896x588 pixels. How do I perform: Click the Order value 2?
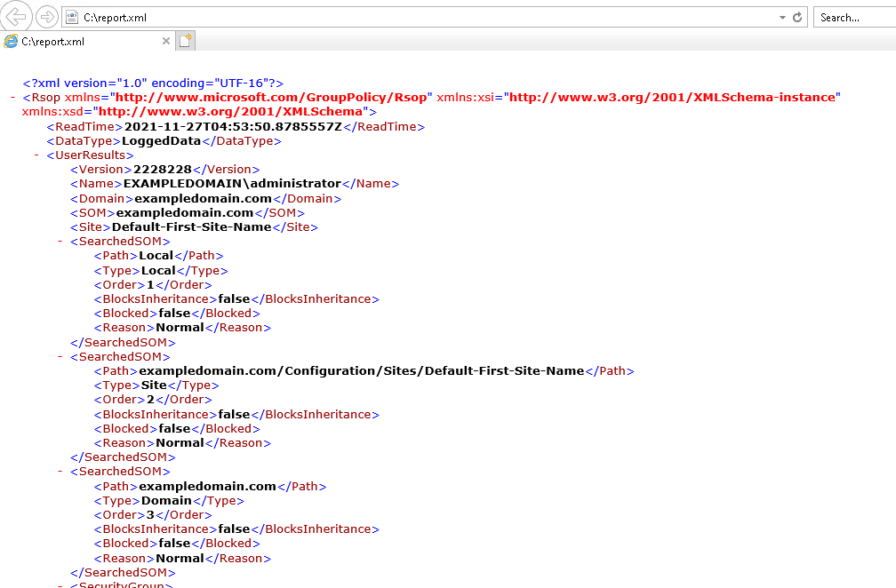point(151,400)
